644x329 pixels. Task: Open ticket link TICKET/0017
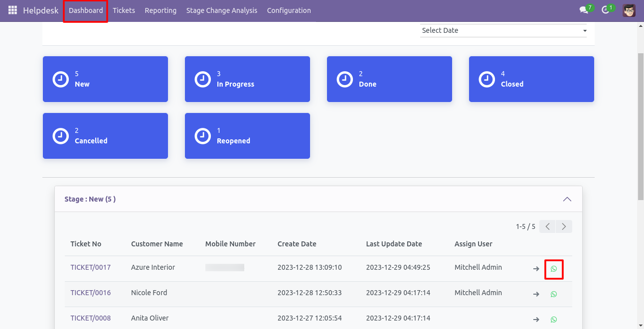(x=91, y=267)
